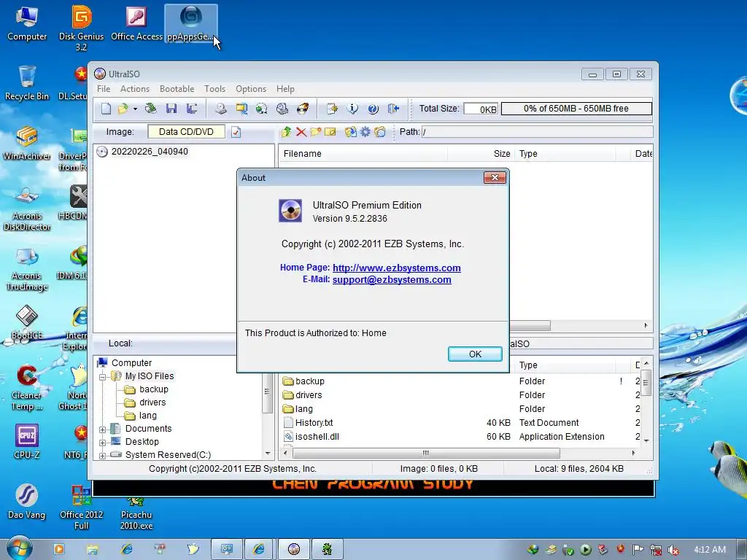Click the Add Files toolbar icon
747x560 pixels.
(x=332, y=109)
